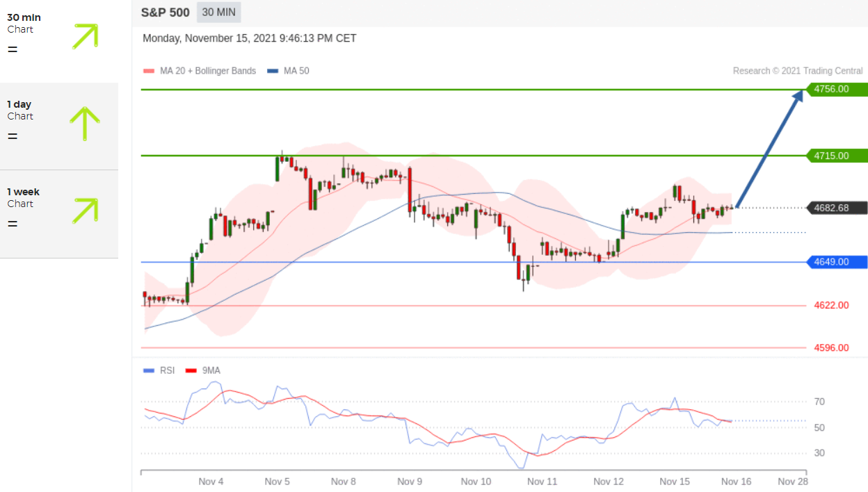Click the 4596.00 support level text
The height and width of the screenshot is (492, 868).
831,347
